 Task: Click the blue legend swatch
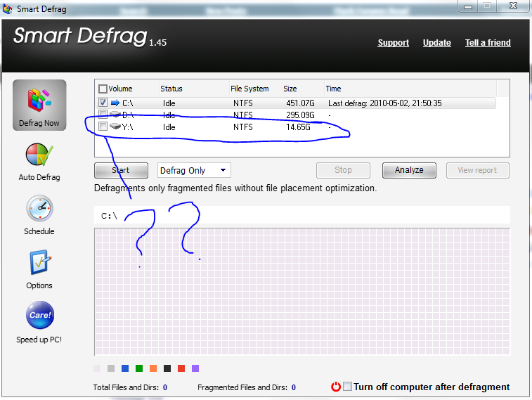[125, 368]
